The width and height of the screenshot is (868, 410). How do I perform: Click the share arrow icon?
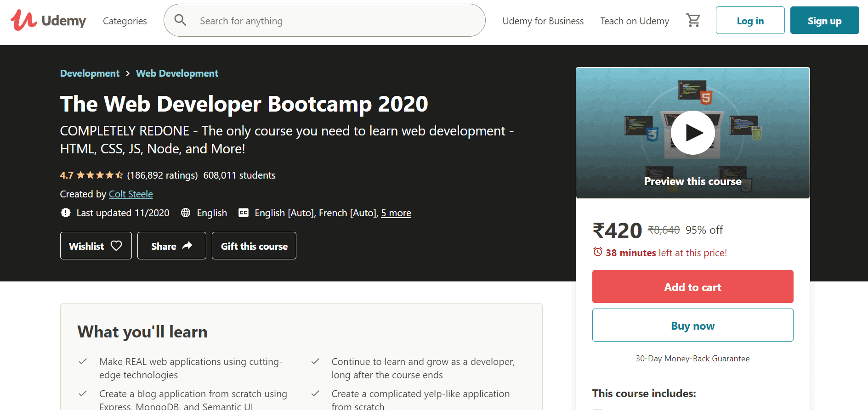187,246
